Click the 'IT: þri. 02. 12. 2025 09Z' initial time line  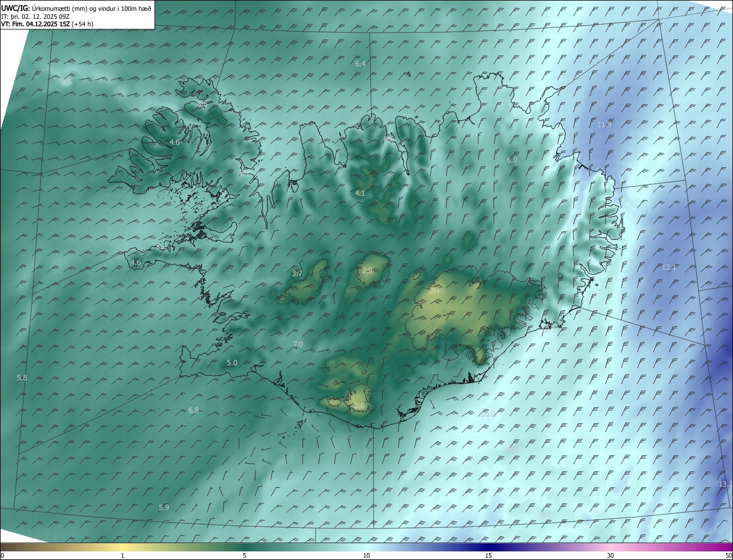click(35, 17)
